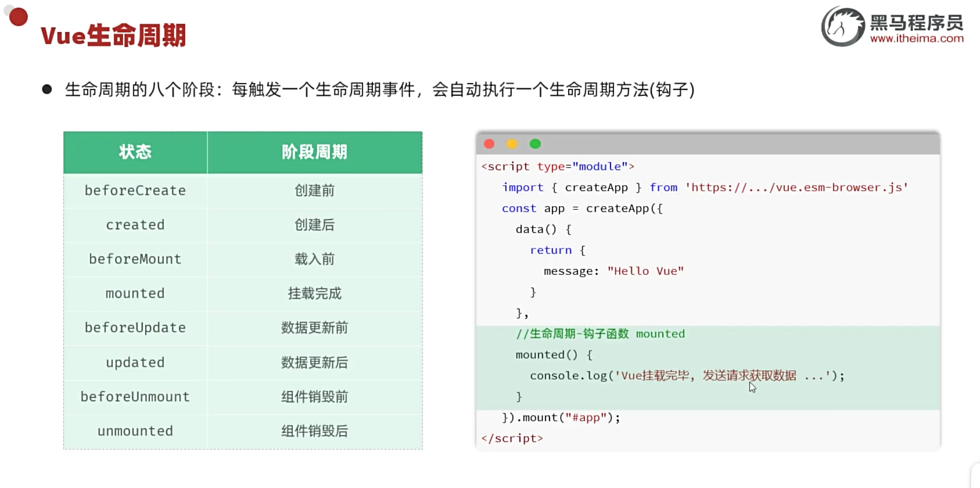The image size is (980, 488).
Task: Click the 'message: "Hello Vue"' line
Action: click(x=613, y=271)
